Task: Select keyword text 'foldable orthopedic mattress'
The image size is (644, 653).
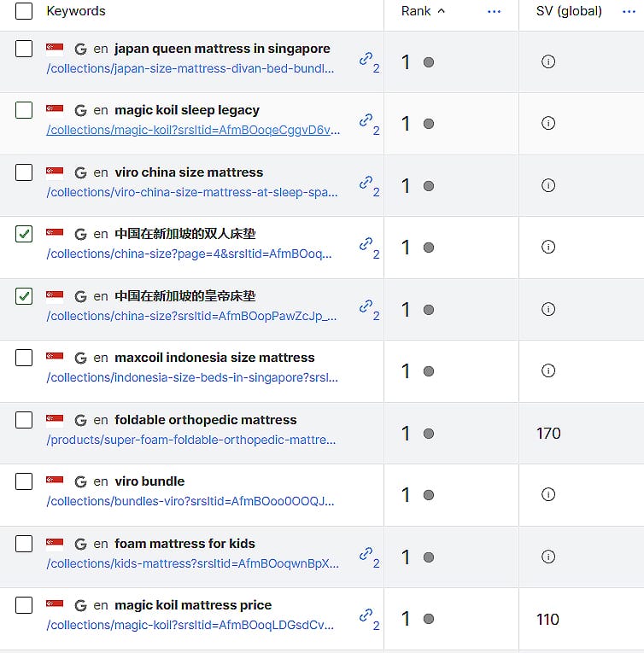Action: point(206,420)
